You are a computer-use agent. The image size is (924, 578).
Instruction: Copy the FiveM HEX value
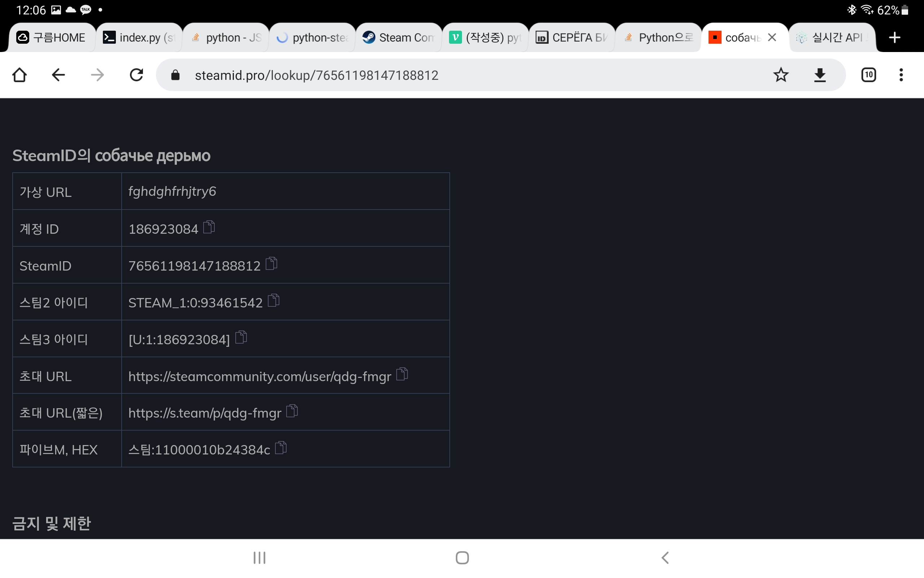pyautogui.click(x=281, y=448)
